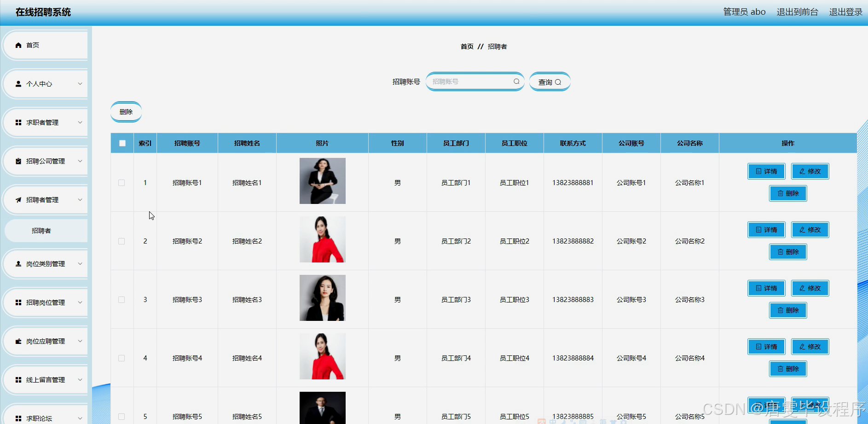Expand the 岗位应聘管理 chevron

[80, 341]
